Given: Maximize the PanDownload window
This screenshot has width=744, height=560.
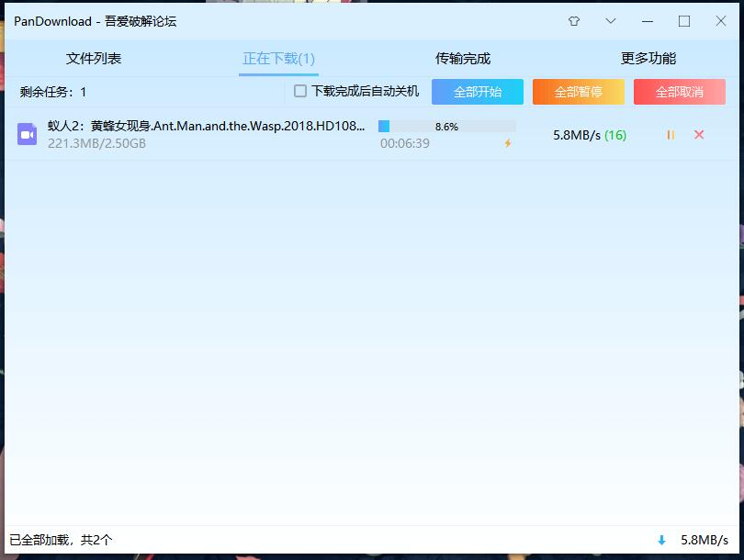Looking at the screenshot, I should pyautogui.click(x=683, y=21).
